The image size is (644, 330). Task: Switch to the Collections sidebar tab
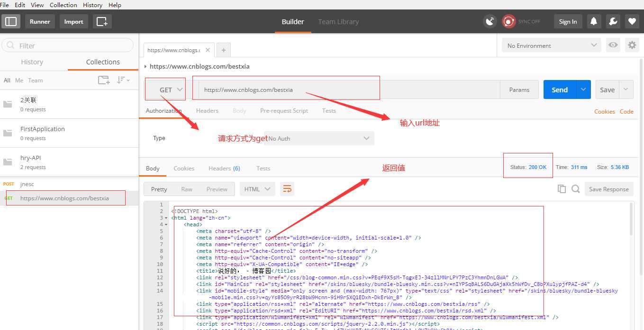pos(103,62)
